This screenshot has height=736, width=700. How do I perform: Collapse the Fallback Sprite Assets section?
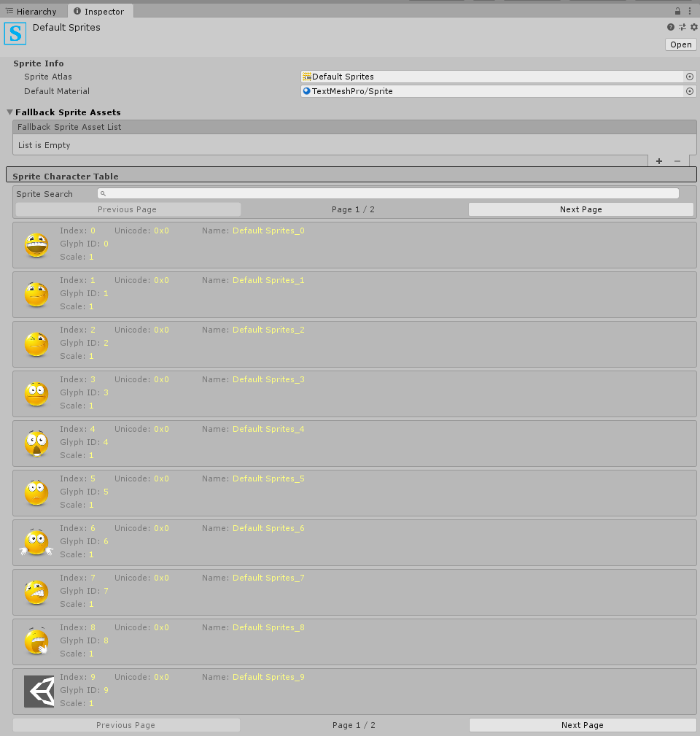10,112
